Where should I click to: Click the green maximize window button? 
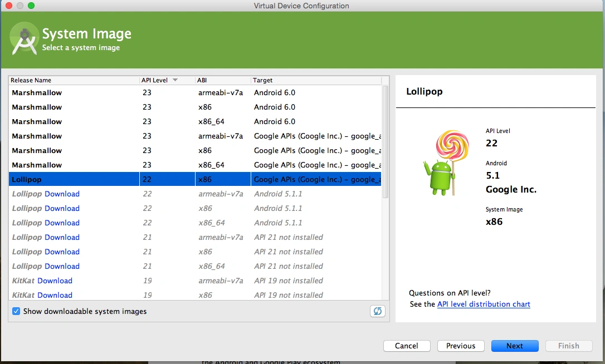(x=31, y=6)
